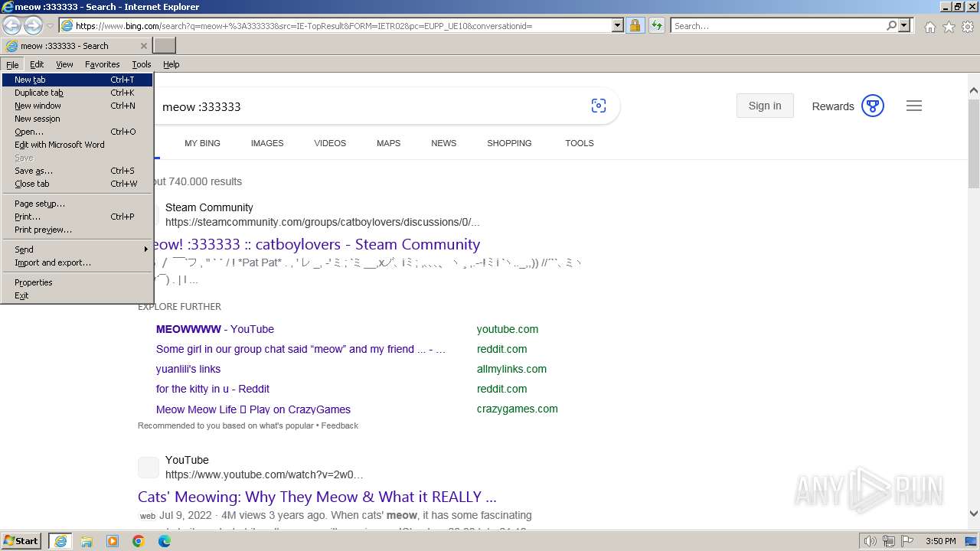
Task: Choose Exit menu item
Action: [x=77, y=295]
